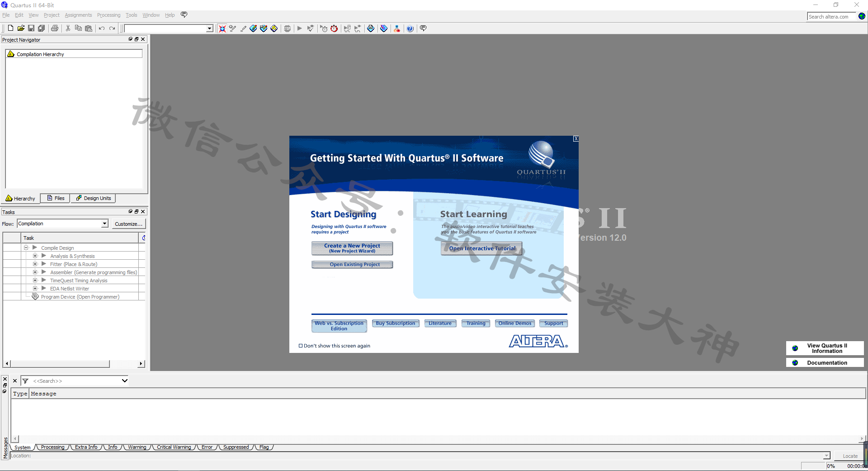Click the Documentation button
868x471 pixels.
[x=825, y=362]
